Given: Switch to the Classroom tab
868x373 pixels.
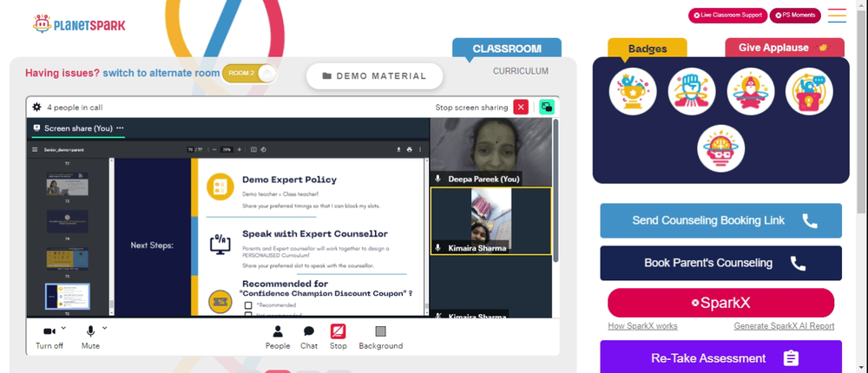Looking at the screenshot, I should [x=507, y=49].
